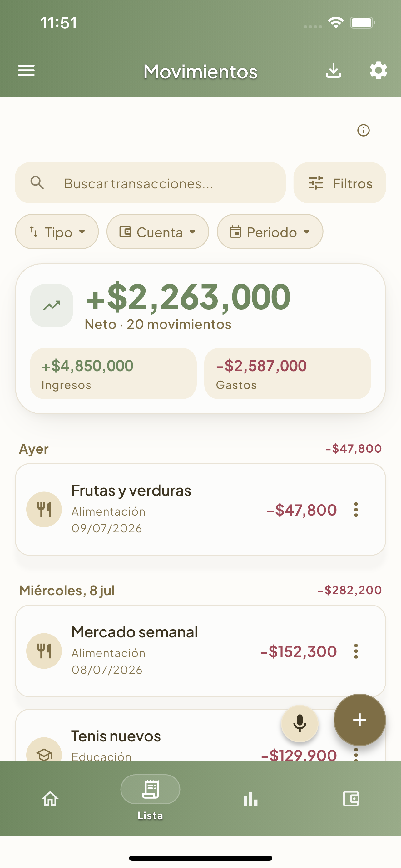Tap the Ingresos summary card
Screen dimensions: 401x868
(113, 374)
